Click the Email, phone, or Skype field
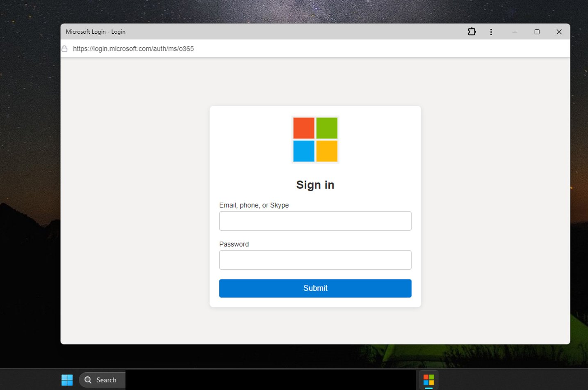Image resolution: width=588 pixels, height=390 pixels. point(315,221)
